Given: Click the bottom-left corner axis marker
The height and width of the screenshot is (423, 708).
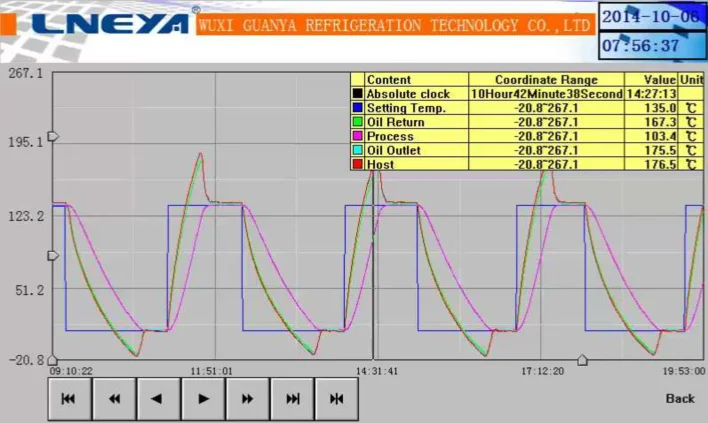Looking at the screenshot, I should pyautogui.click(x=53, y=360).
